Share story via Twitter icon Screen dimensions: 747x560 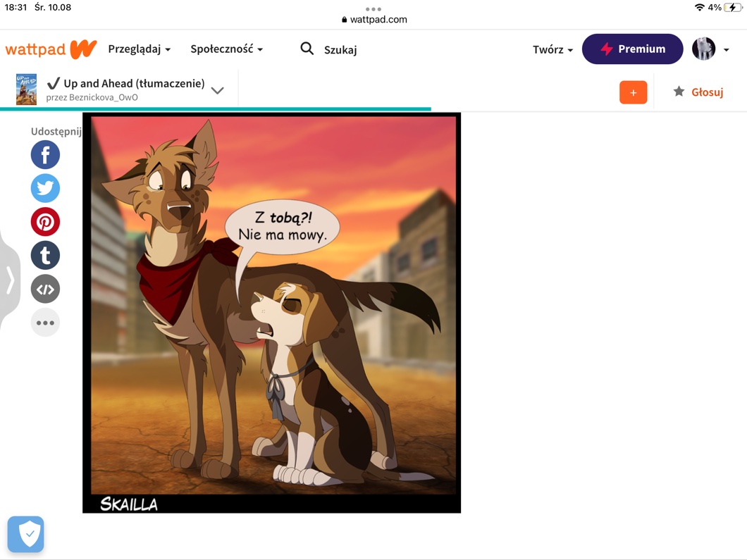(45, 188)
